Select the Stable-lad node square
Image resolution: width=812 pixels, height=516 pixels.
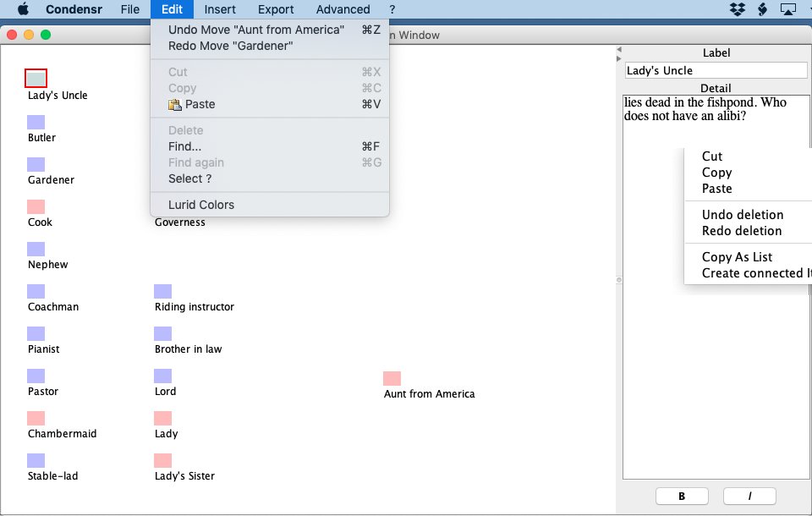(x=36, y=460)
